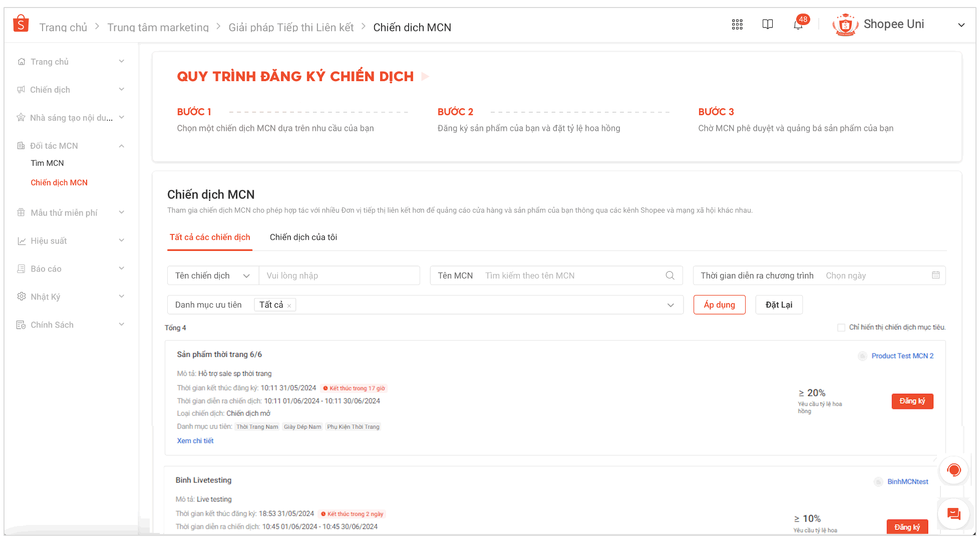Image resolution: width=980 pixels, height=541 pixels.
Task: Click the education/handbook book icon
Action: click(x=768, y=24)
